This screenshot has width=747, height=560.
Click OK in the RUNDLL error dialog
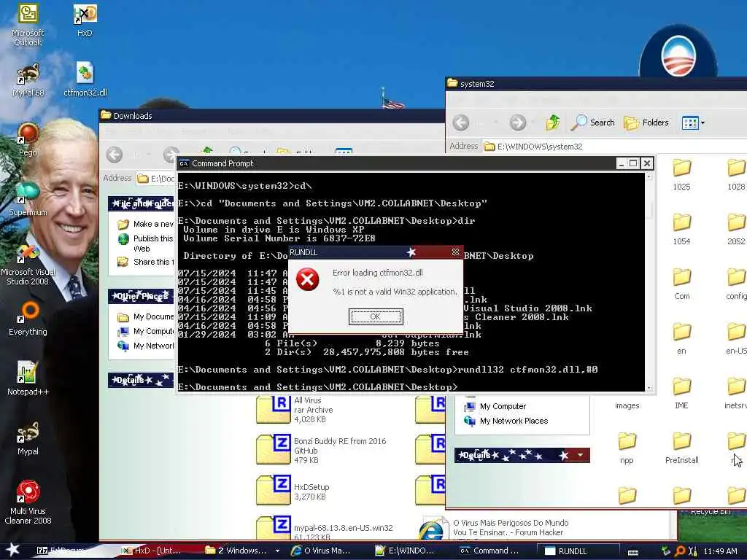click(376, 316)
